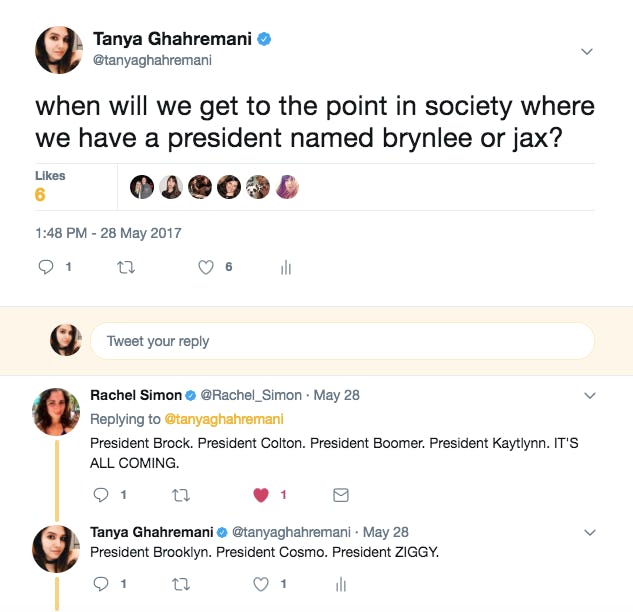Reply to Rachel Simon's tweet via speech bubble
Viewport: 633px width, 612px height.
(101, 495)
